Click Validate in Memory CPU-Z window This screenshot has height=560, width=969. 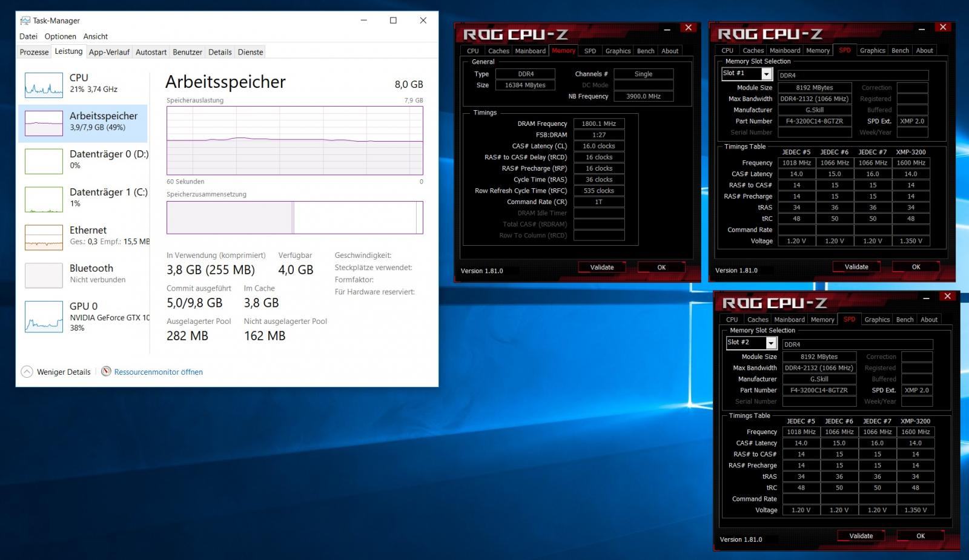click(602, 267)
